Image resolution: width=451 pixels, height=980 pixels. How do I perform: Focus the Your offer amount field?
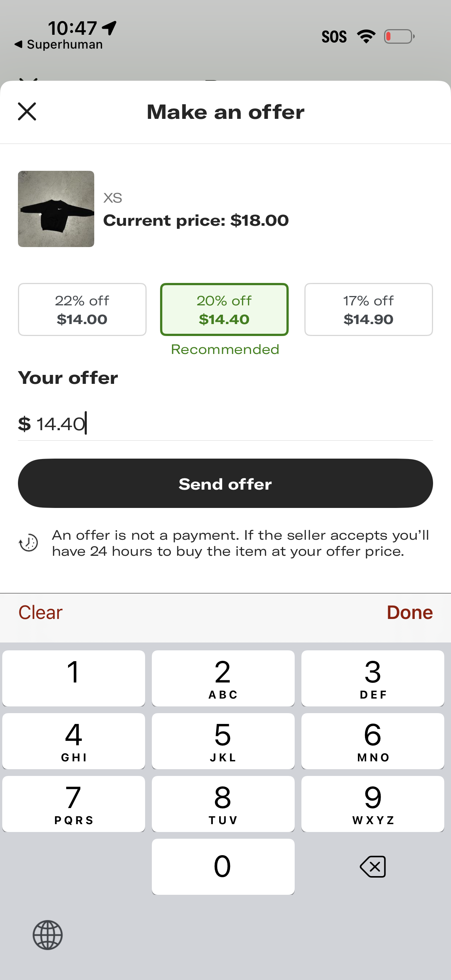coord(224,424)
